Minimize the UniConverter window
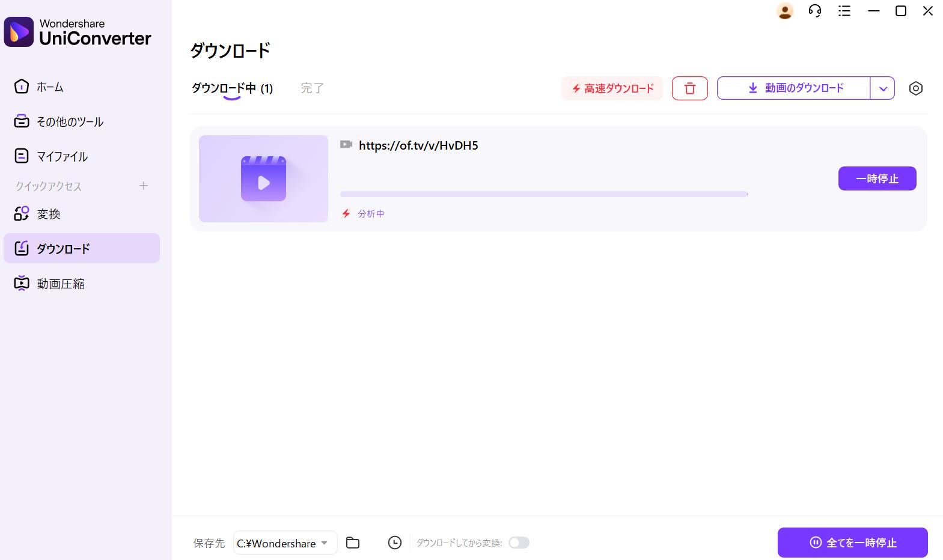943x560 pixels. 874,11
